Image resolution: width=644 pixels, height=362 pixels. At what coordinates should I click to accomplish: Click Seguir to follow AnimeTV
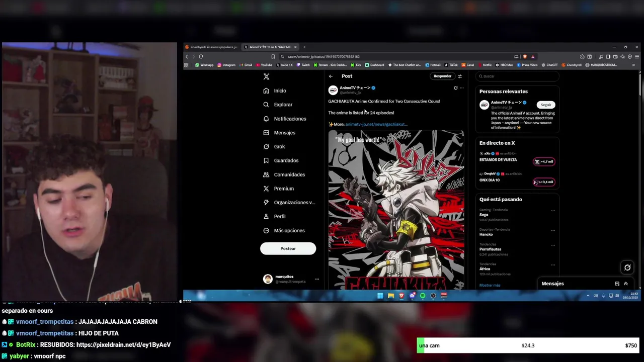tap(546, 105)
